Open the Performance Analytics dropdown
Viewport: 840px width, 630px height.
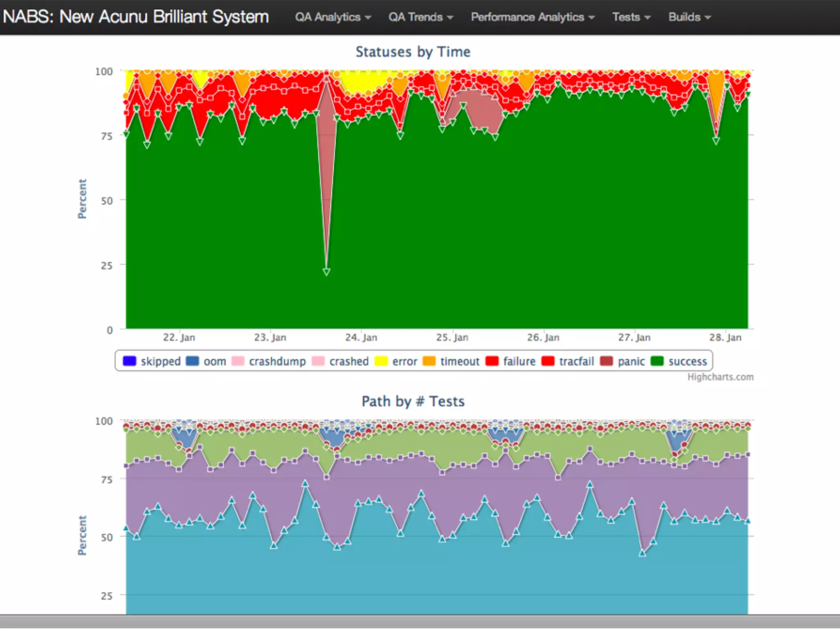click(532, 17)
